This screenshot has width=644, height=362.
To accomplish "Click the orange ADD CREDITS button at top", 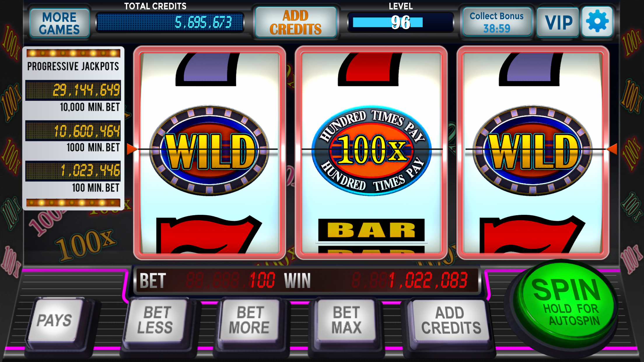I will coord(296,22).
